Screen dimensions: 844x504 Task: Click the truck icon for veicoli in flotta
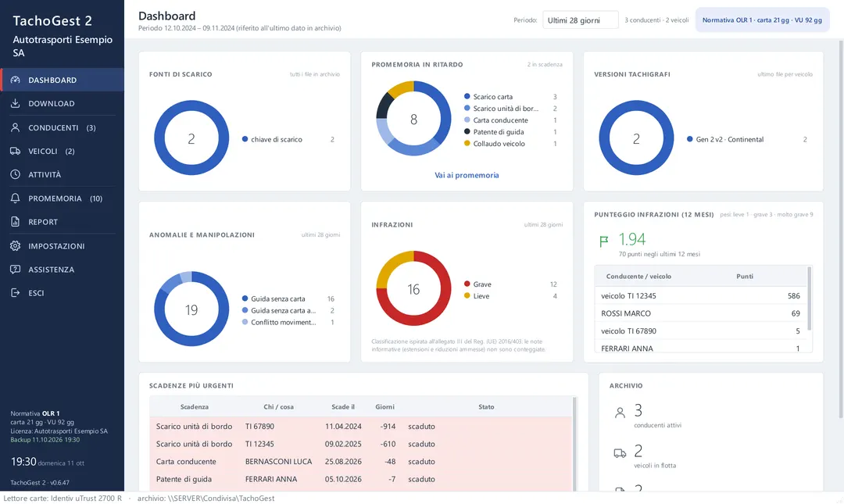620,453
